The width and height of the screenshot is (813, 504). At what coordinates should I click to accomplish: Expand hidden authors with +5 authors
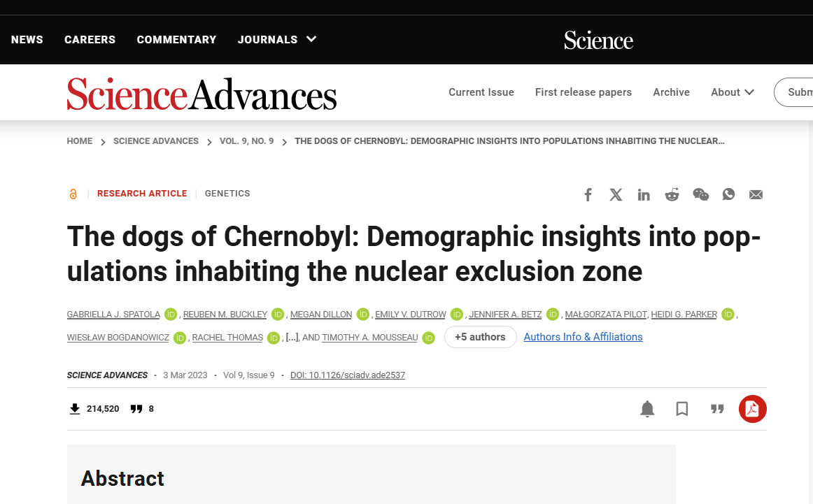[x=480, y=337]
